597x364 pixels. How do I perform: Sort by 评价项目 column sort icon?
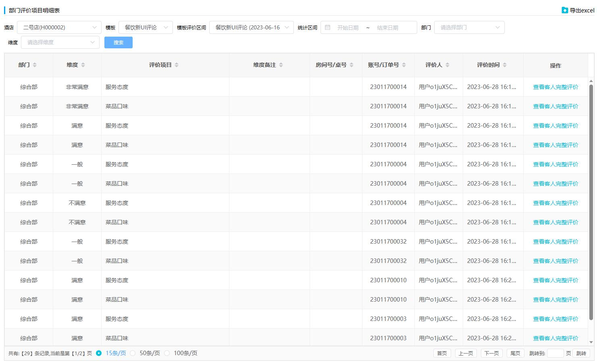tap(177, 65)
